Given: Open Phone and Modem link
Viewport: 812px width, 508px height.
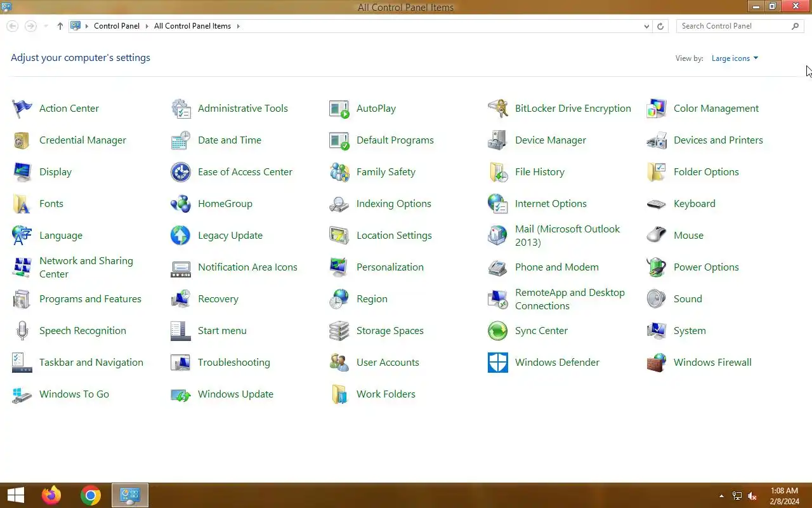Looking at the screenshot, I should 557,267.
